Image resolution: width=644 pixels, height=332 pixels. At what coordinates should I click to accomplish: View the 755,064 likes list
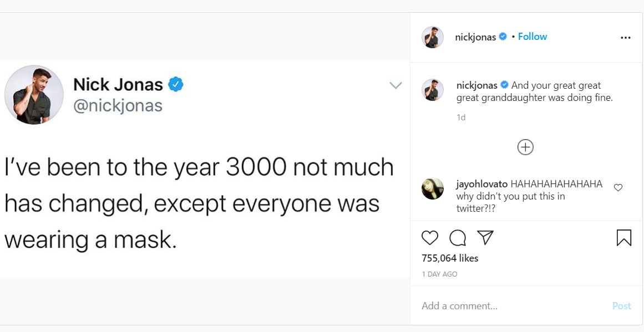(450, 258)
